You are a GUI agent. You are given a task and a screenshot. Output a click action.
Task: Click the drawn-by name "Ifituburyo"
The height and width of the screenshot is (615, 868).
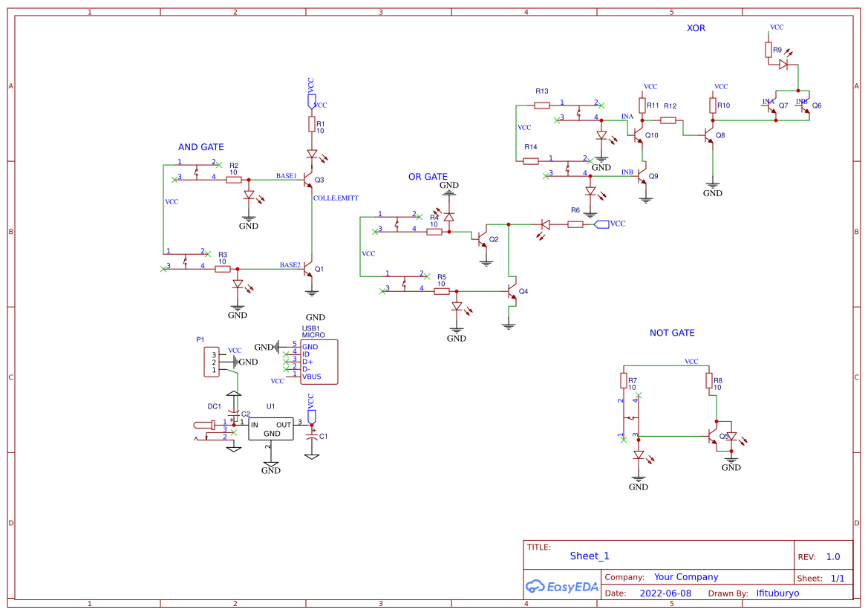777,593
